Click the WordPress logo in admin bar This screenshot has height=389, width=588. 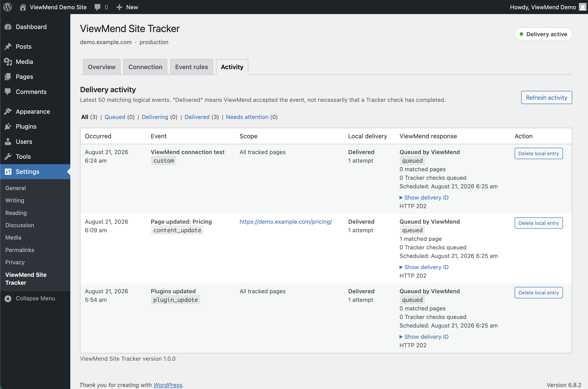point(7,7)
